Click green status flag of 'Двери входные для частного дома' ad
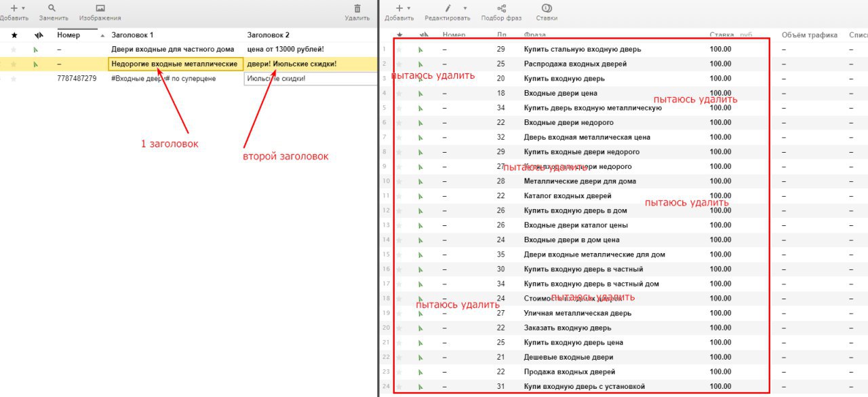Screen dimensions: 868x397 point(36,50)
